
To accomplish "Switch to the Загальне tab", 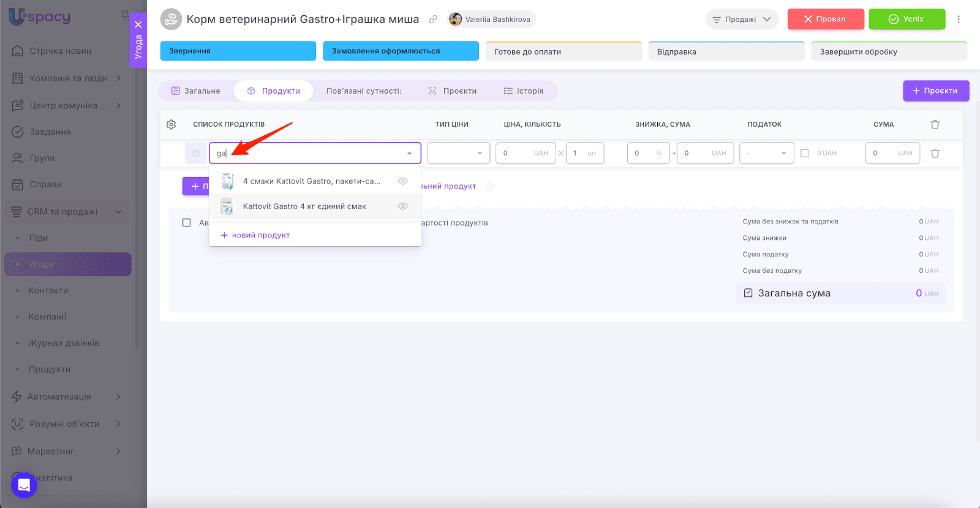I will tap(196, 91).
